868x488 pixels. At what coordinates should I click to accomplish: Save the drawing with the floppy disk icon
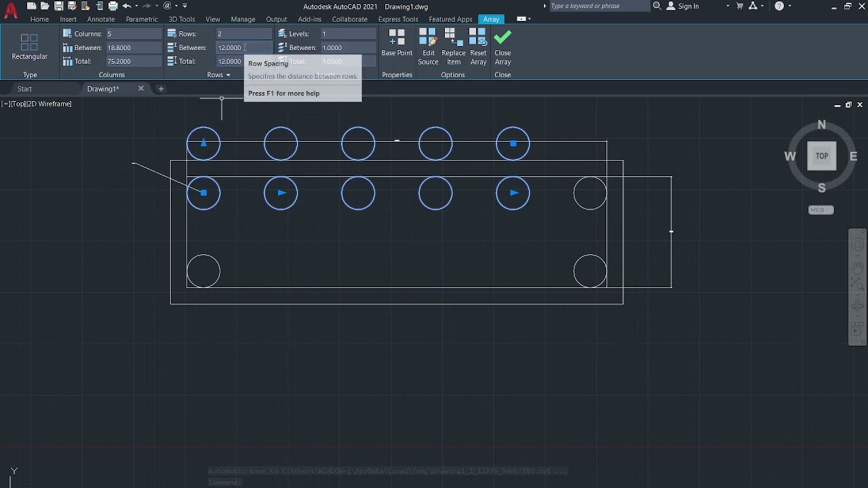click(58, 6)
